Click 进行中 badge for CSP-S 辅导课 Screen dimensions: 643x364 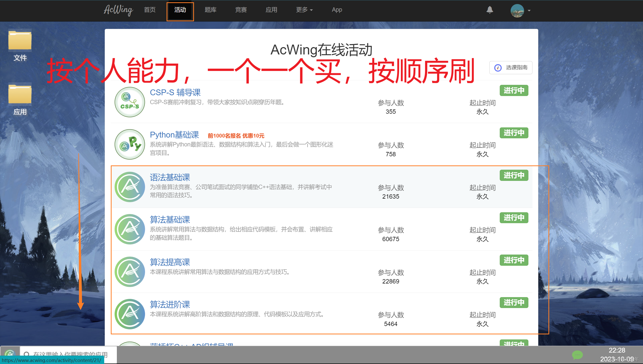coord(514,90)
